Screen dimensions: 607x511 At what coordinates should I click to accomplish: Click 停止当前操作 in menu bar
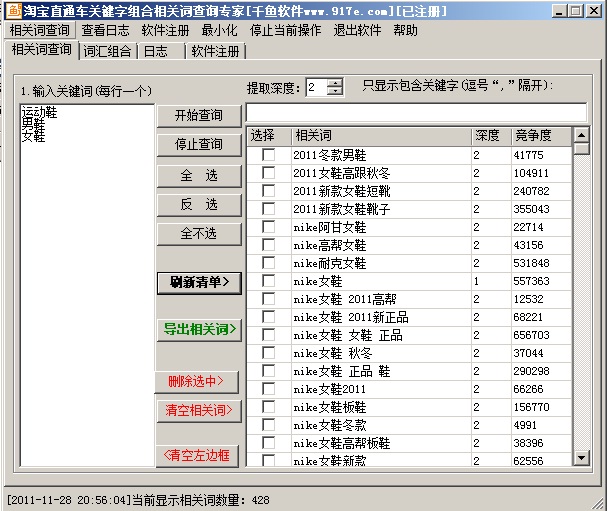click(x=285, y=30)
